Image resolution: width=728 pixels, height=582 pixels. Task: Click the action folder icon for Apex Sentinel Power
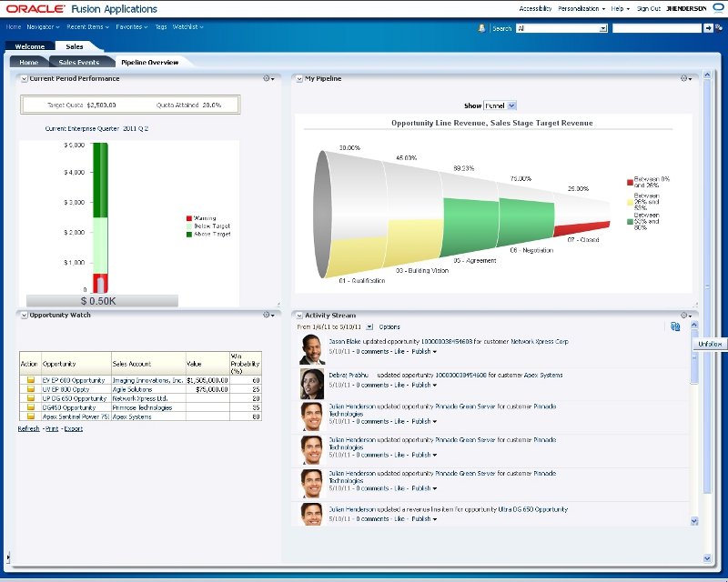pyautogui.click(x=31, y=416)
